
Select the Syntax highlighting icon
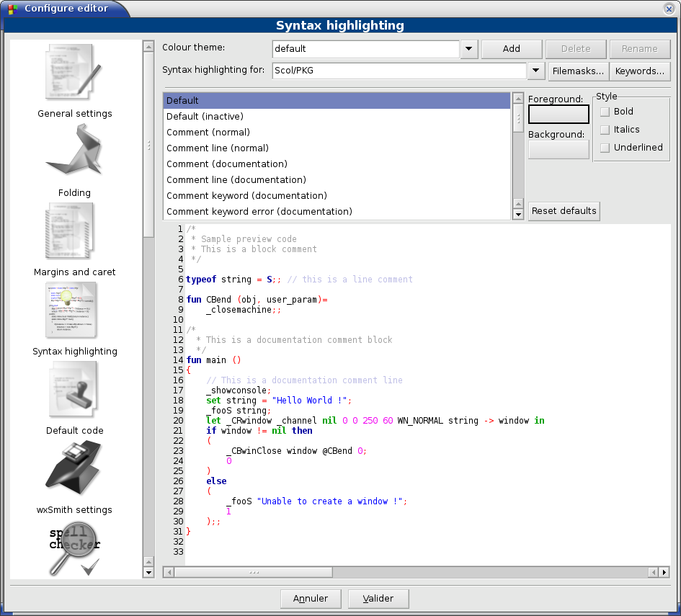point(71,310)
